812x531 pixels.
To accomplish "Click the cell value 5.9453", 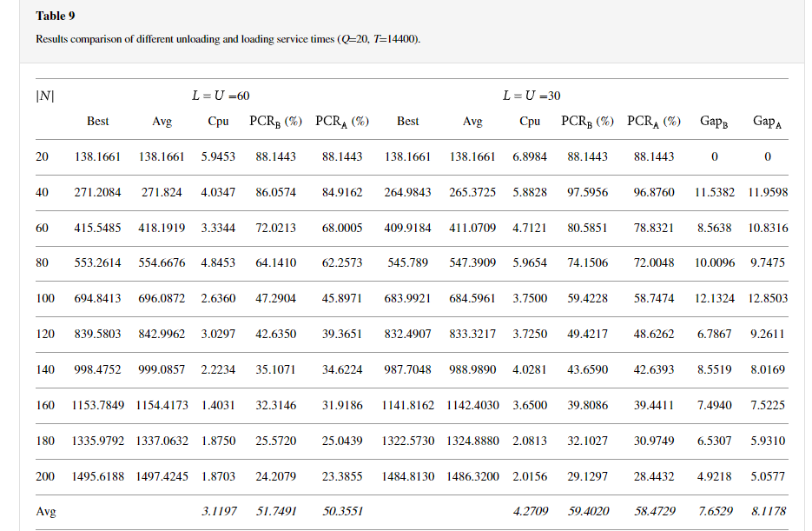I will tap(218, 156).
